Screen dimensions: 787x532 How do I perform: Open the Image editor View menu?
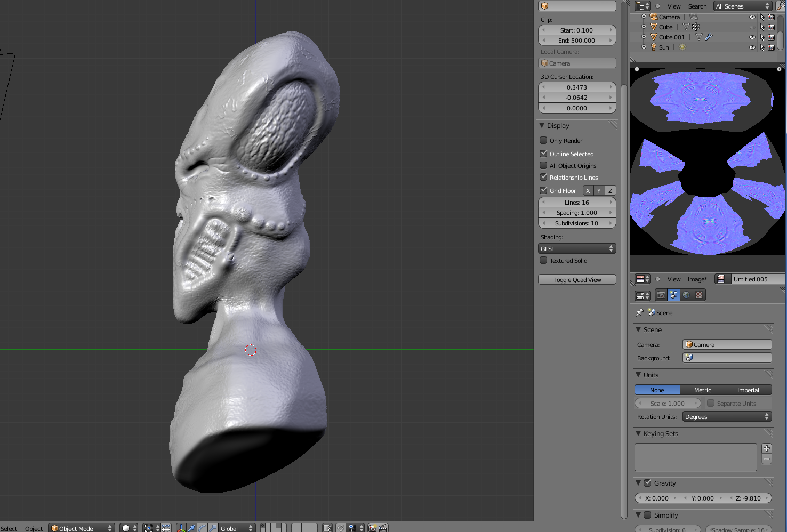tap(674, 279)
